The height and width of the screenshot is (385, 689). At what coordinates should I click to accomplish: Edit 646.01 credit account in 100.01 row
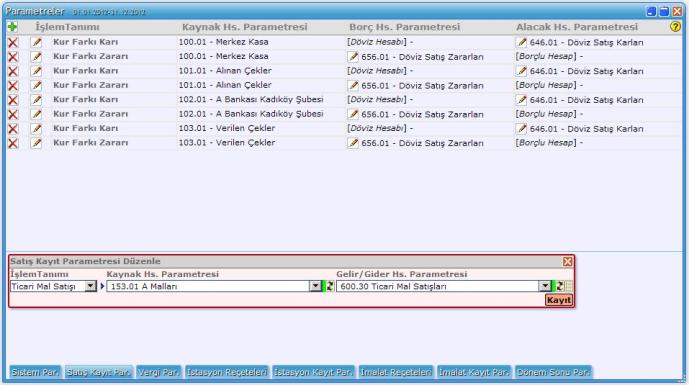click(522, 42)
